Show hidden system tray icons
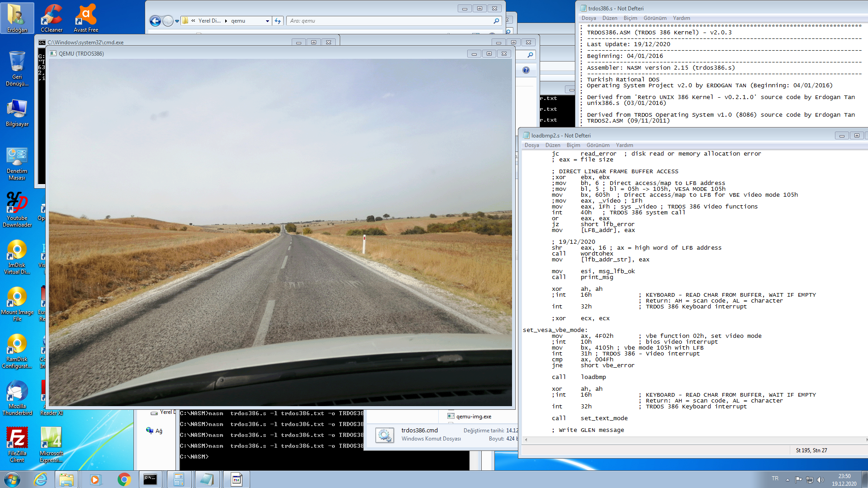 click(x=787, y=479)
